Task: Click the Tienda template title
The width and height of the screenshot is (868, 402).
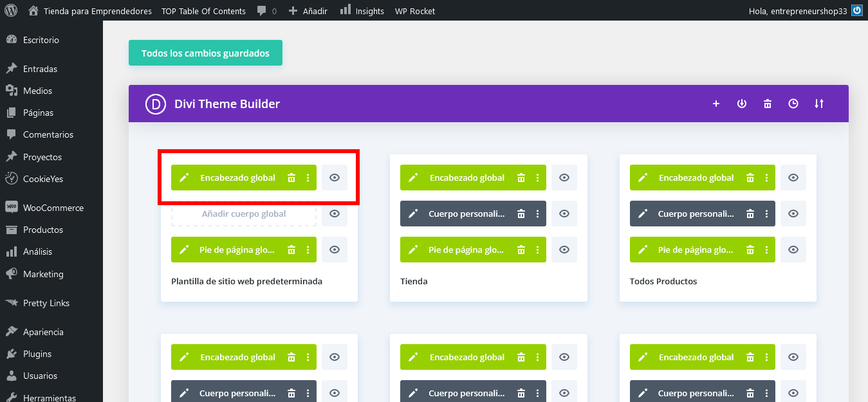Action: coord(414,281)
